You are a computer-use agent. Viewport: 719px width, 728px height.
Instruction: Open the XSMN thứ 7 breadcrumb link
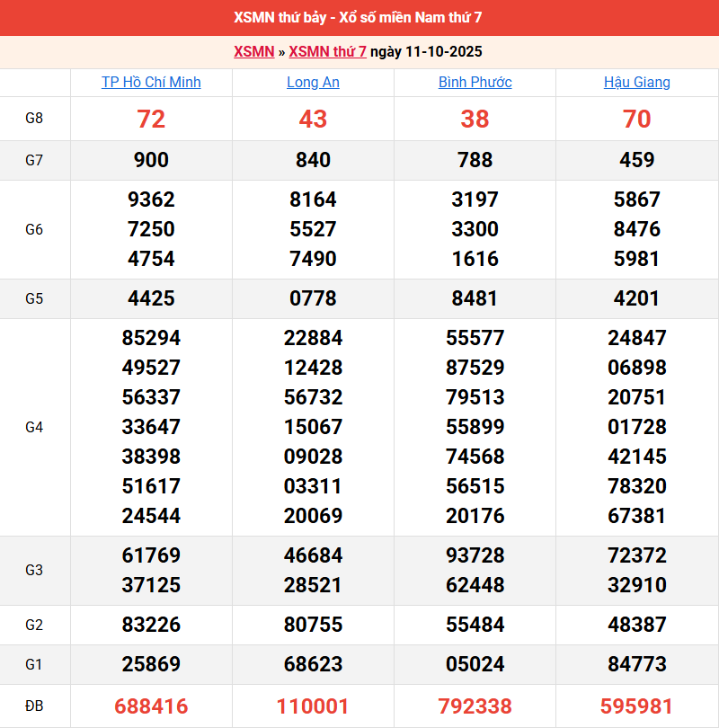click(x=327, y=51)
